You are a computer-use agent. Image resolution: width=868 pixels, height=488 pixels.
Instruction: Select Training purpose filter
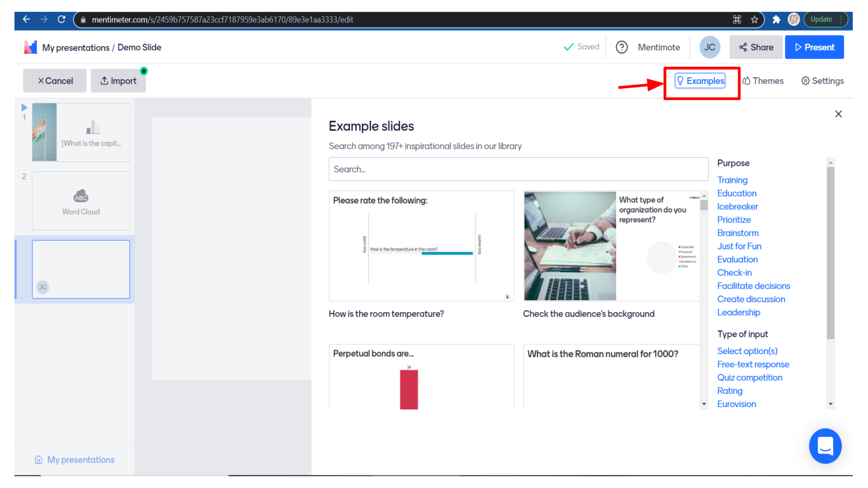[x=732, y=180]
